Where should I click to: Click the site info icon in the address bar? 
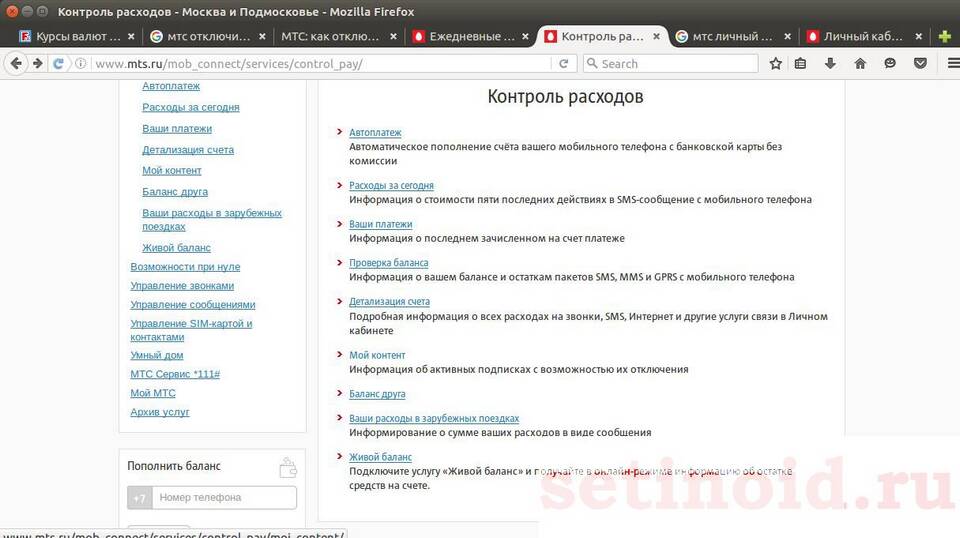(80, 63)
